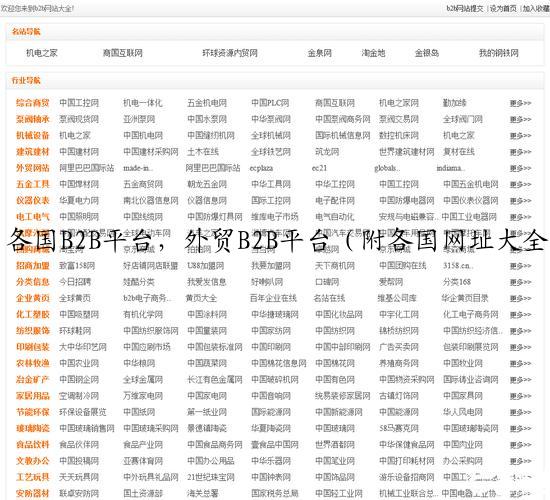Open the 中国缝纫机网 link
Viewport: 550px width, 500px height.
[x=211, y=135]
